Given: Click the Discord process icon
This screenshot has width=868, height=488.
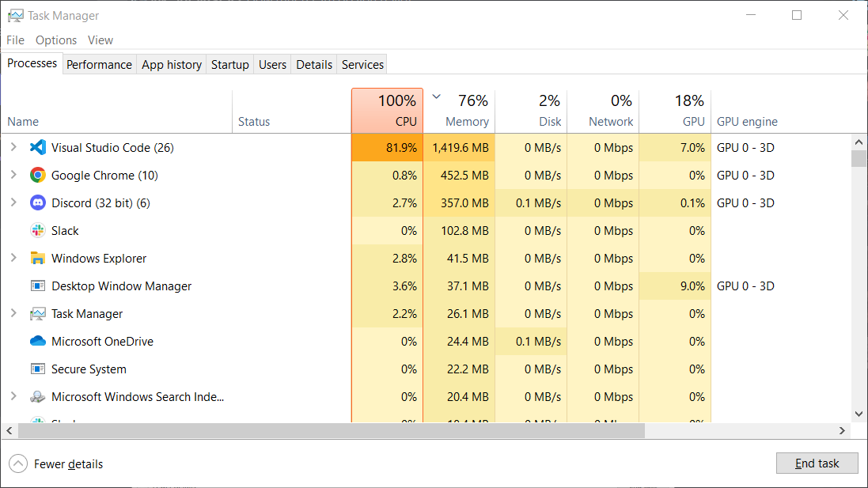Looking at the screenshot, I should [x=37, y=202].
